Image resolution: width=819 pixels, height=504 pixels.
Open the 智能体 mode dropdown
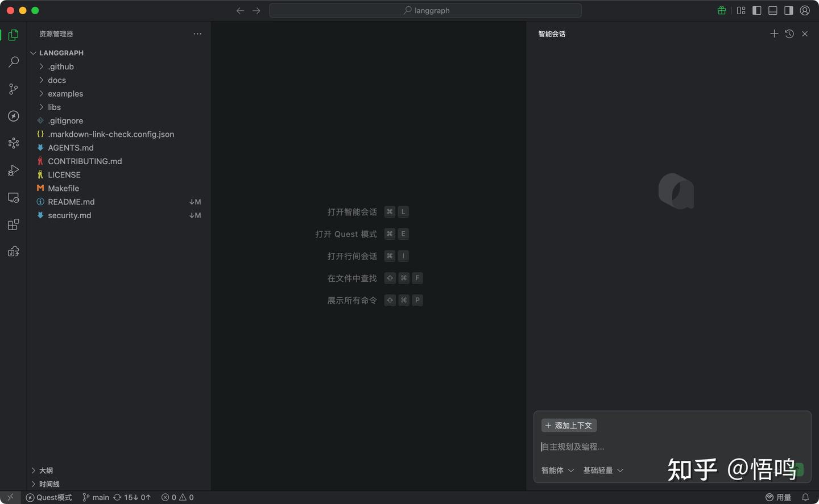tap(557, 470)
